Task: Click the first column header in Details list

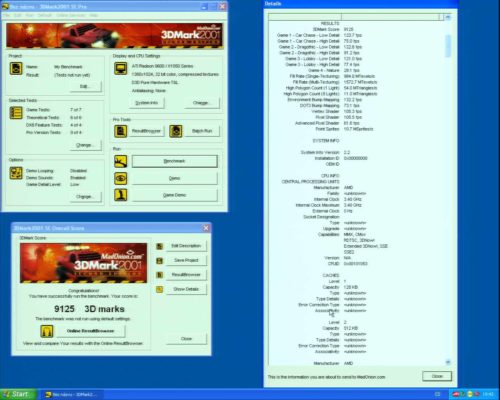Action: 305,17
